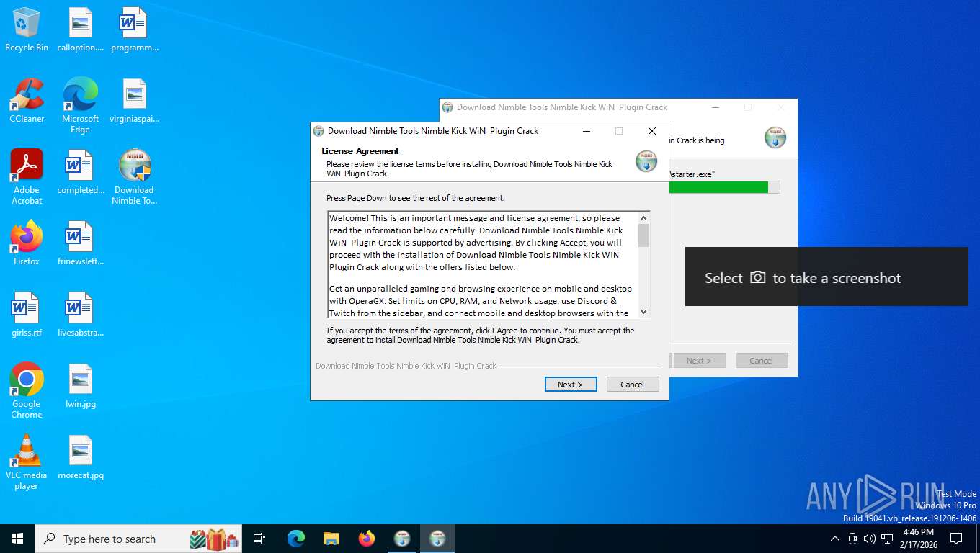Click the globe icon in the background installer window
The image size is (980, 553).
775,137
